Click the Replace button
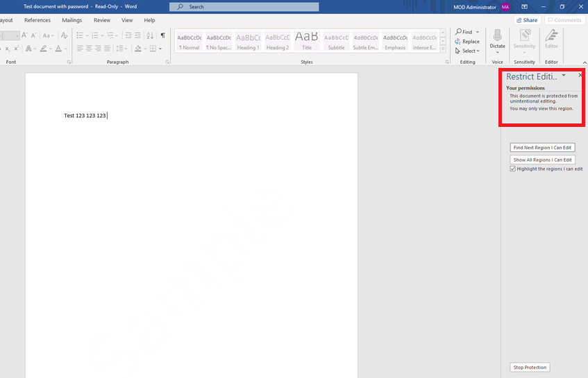The width and height of the screenshot is (588, 378). (467, 42)
